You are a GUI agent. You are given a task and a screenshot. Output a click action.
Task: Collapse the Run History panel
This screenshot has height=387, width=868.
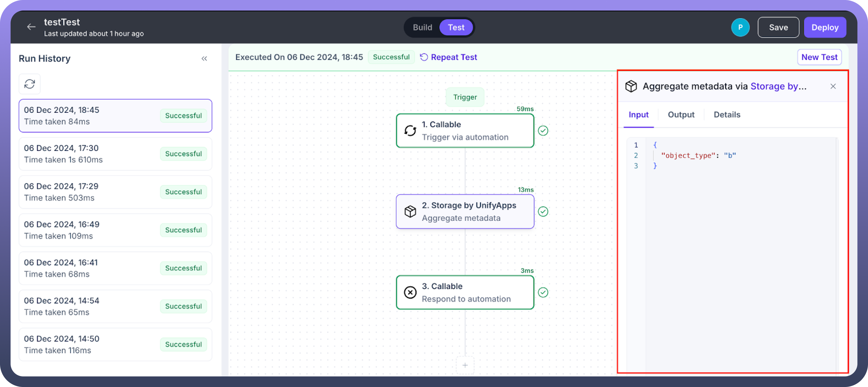(204, 59)
